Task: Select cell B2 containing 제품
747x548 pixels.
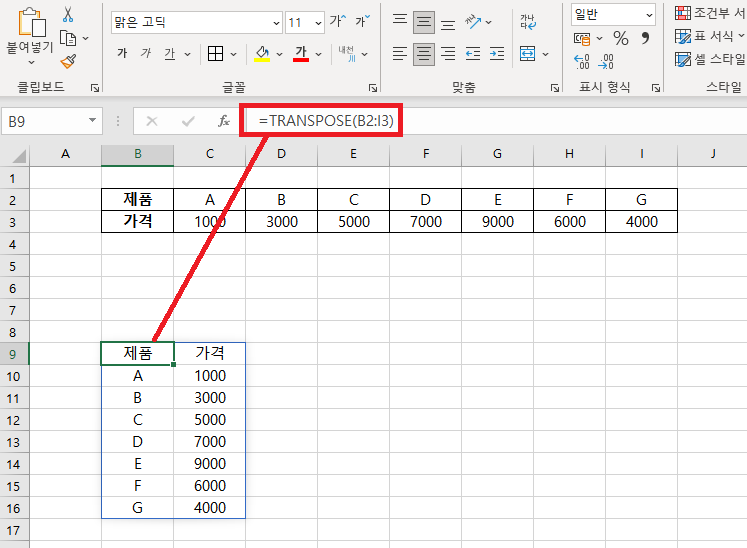Action: tap(138, 199)
